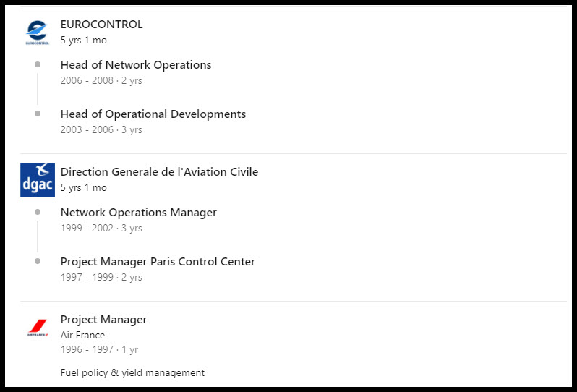Open Direction Generale de l'Aviation Civile link

tap(159, 172)
